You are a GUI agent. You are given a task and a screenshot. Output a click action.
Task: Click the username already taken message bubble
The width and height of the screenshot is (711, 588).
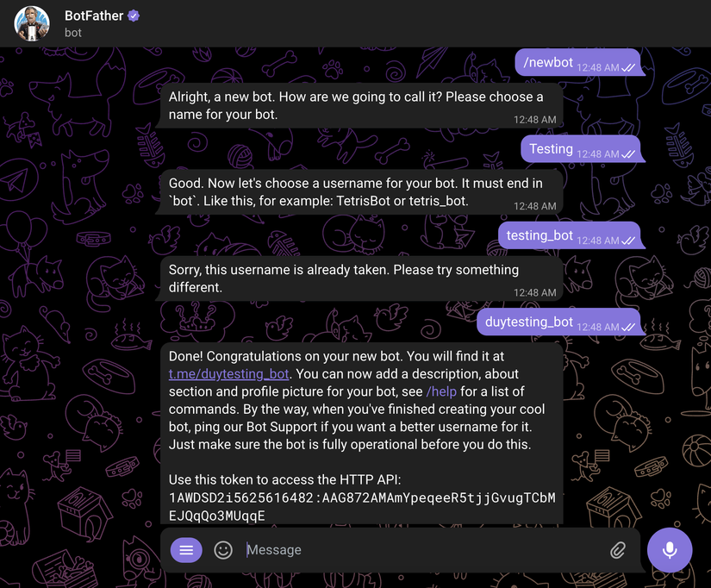(345, 278)
